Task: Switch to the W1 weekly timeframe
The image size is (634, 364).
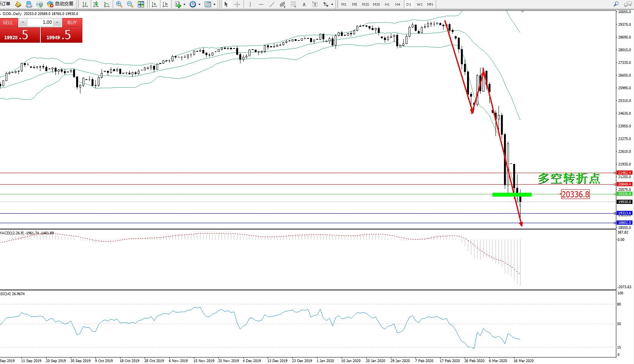Action: click(x=419, y=4)
